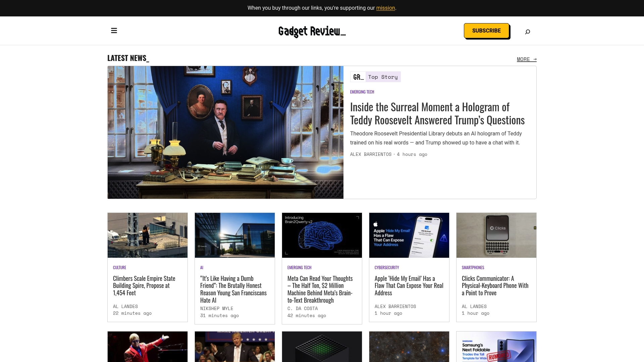Open the black Xbox console thumbnail

[322, 347]
